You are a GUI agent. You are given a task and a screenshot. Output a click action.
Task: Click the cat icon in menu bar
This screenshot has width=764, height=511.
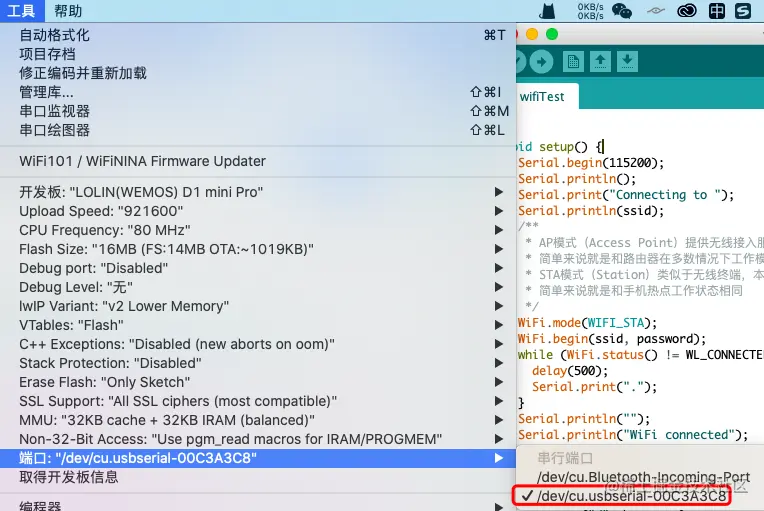pyautogui.click(x=548, y=10)
